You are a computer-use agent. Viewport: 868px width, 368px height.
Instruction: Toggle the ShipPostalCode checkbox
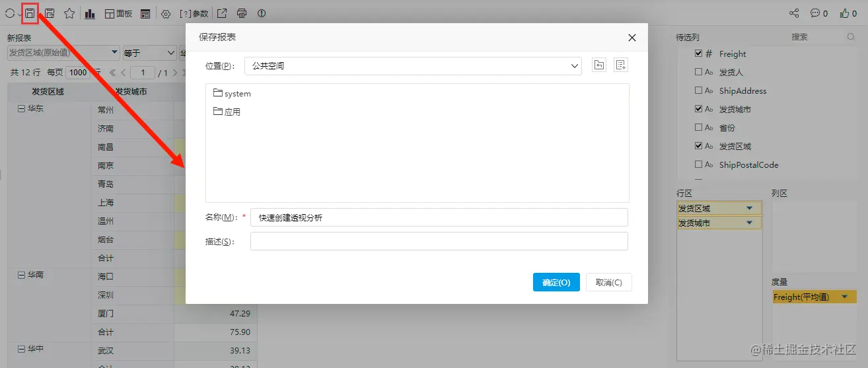click(x=699, y=165)
